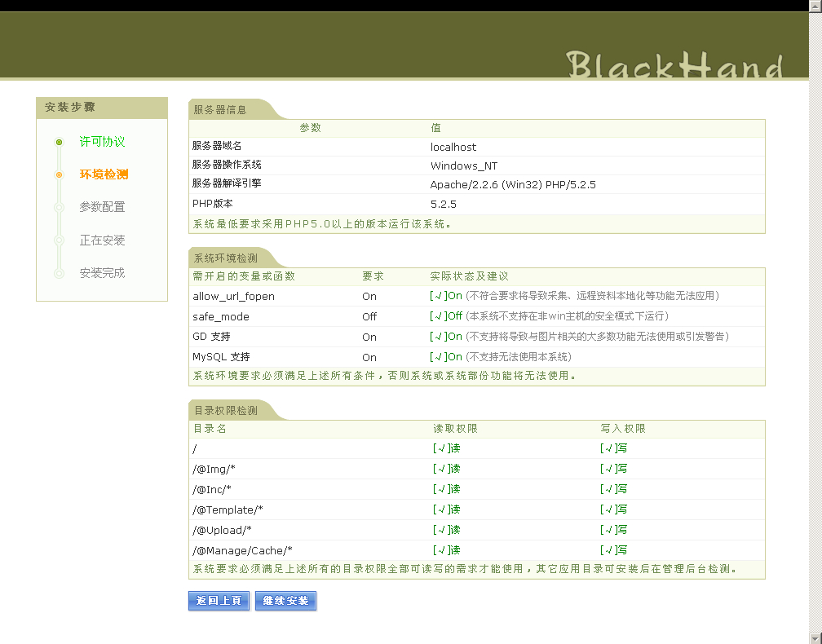Click the write check mark for /@Manage/Cache/*

[614, 550]
